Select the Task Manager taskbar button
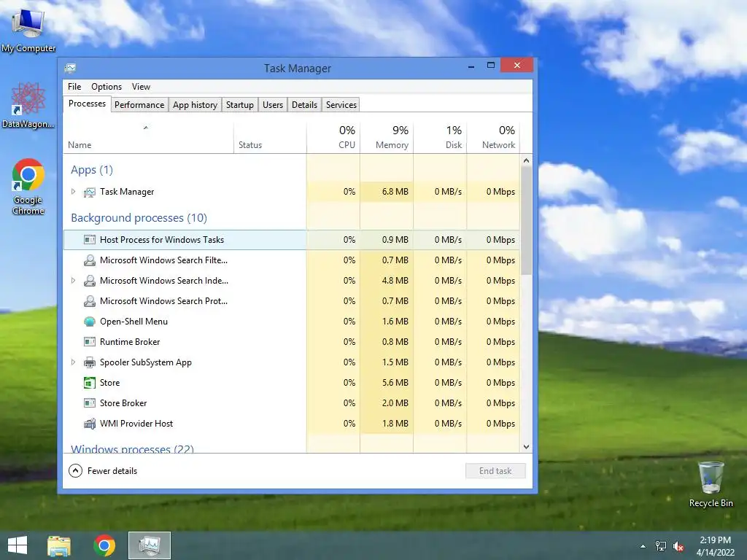 tap(149, 545)
